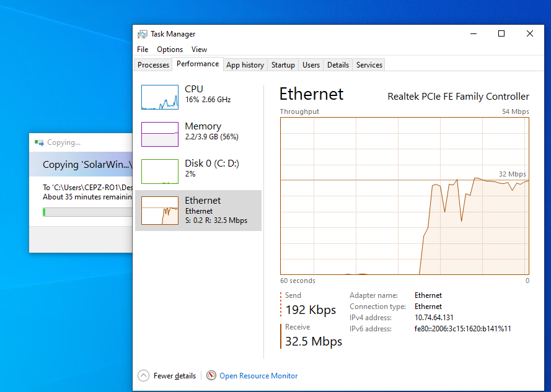Collapse view with Fewer details chevron
This screenshot has width=551, height=392.
pos(143,375)
